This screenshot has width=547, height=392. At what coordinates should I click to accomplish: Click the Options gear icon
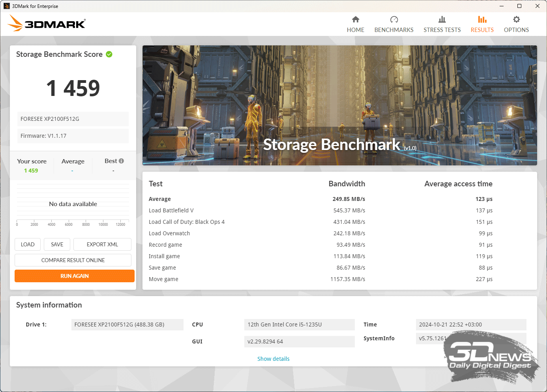tap(516, 19)
